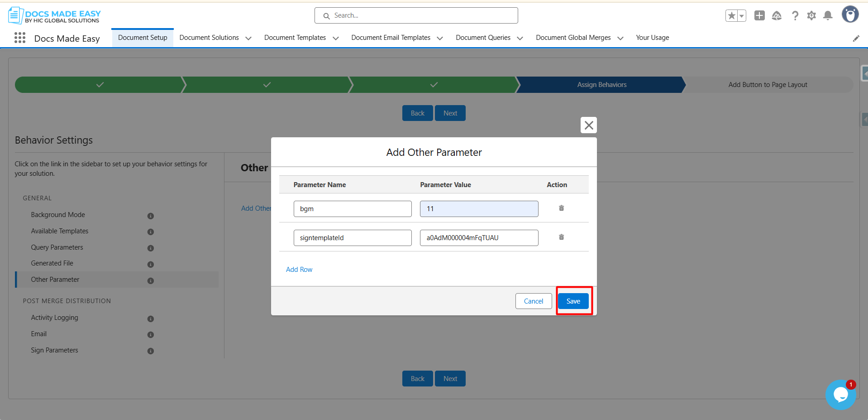Select Available Templates in sidebar
This screenshot has height=420, width=868.
point(60,231)
